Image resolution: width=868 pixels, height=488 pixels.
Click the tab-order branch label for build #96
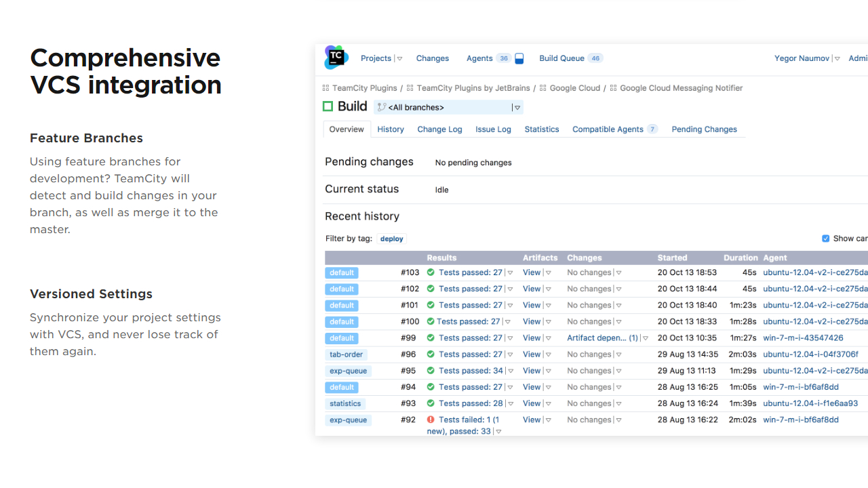346,354
